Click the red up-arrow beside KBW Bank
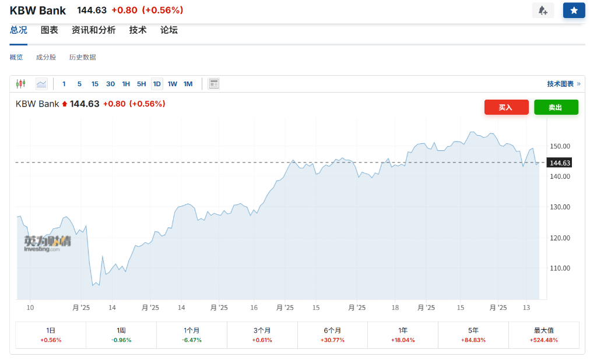The height and width of the screenshot is (364, 597). click(65, 104)
